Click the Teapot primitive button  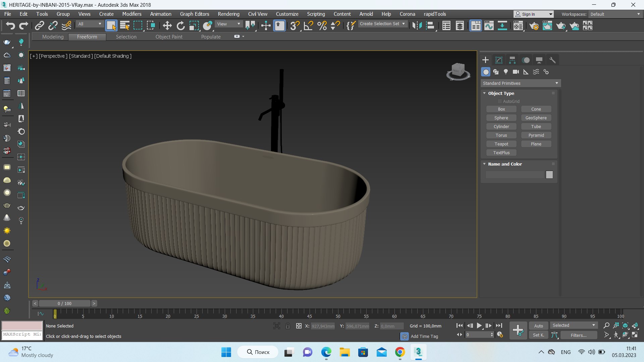click(x=501, y=144)
